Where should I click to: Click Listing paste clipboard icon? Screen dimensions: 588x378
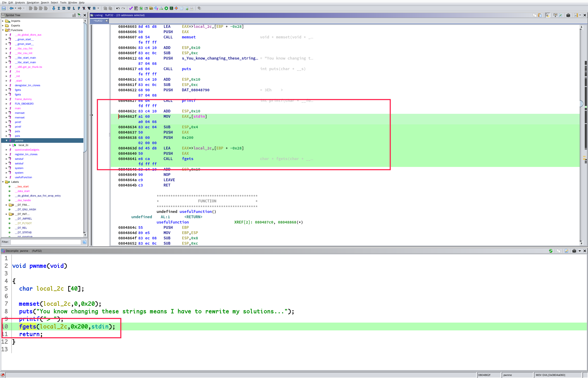[x=540, y=15]
